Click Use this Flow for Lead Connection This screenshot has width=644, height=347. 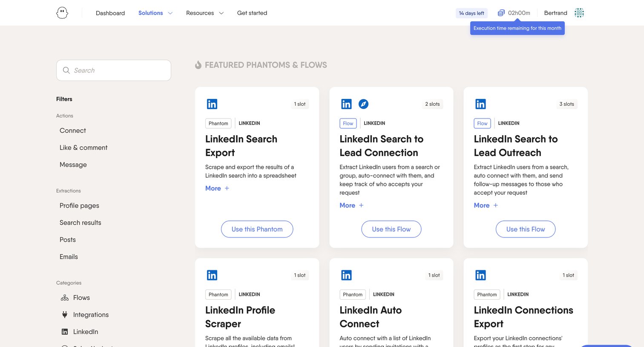[x=391, y=229]
